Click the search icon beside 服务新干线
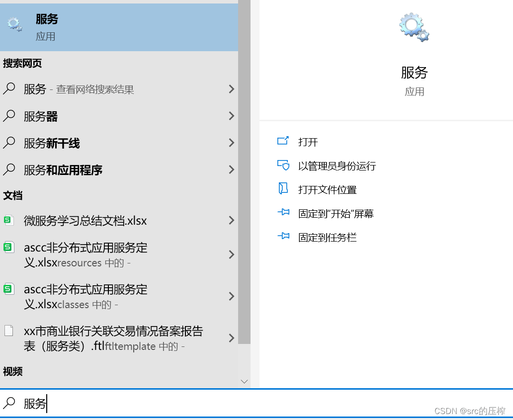513x420 pixels. click(9, 142)
